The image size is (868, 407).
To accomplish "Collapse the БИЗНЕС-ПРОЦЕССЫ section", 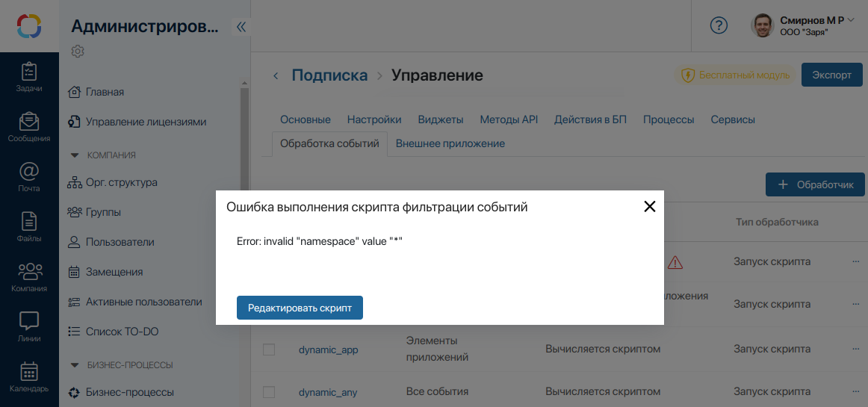I will [74, 365].
